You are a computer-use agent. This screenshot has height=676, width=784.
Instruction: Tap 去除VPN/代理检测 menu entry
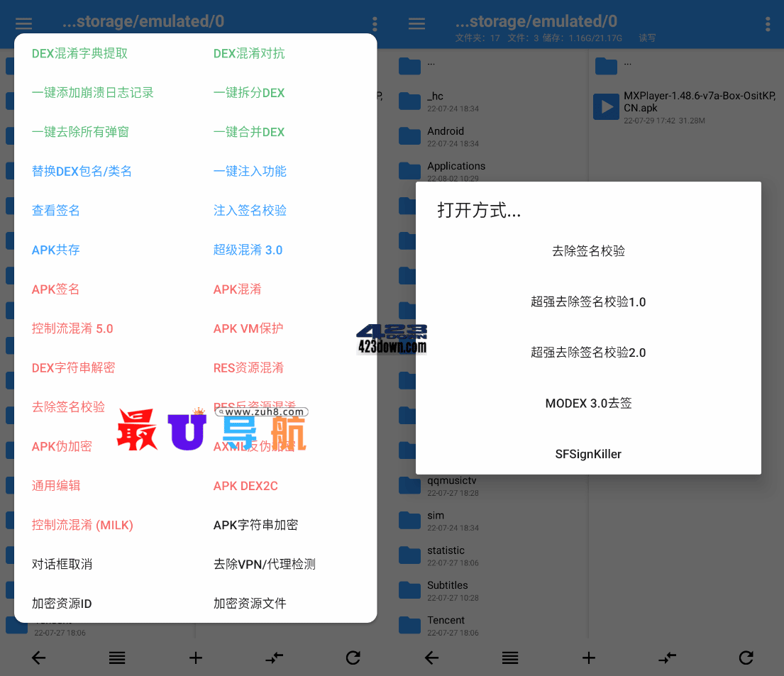(264, 565)
